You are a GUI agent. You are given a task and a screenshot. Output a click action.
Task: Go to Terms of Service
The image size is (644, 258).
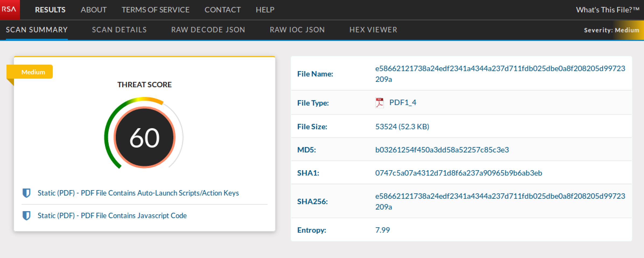click(x=155, y=10)
